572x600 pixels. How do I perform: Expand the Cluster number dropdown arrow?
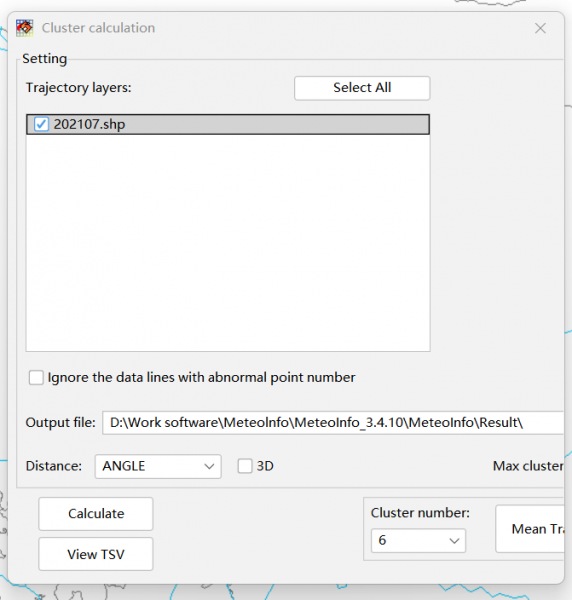pyautogui.click(x=454, y=541)
